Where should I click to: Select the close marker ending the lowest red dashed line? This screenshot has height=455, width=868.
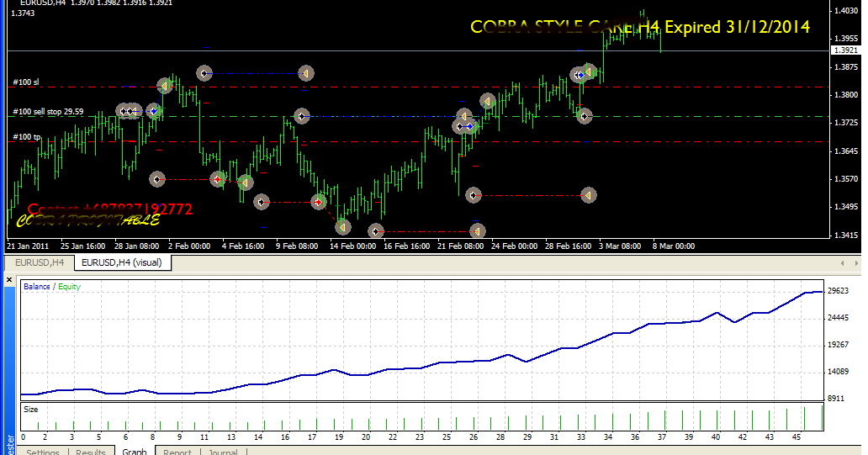477,230
